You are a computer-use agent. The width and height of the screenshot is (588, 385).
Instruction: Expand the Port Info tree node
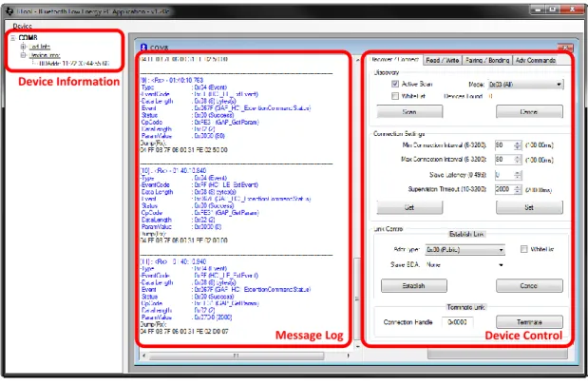pyautogui.click(x=23, y=47)
